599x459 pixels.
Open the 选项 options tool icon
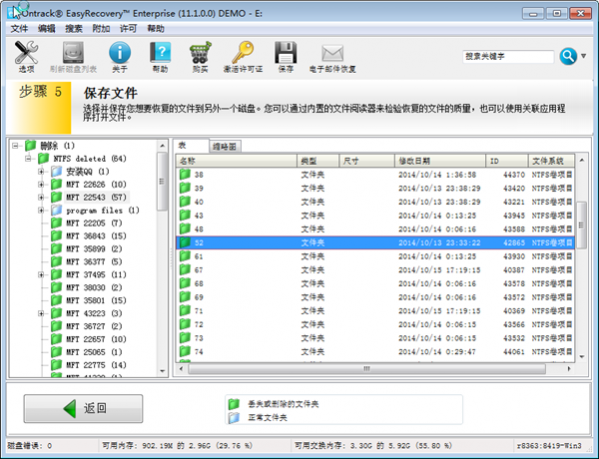pyautogui.click(x=26, y=53)
